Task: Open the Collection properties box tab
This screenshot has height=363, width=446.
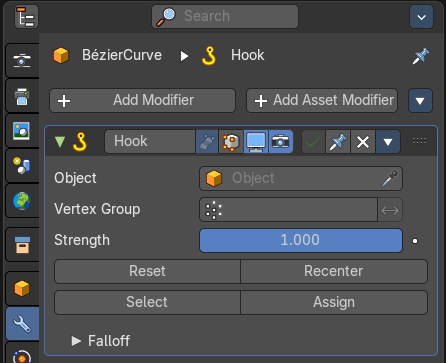Action: [x=22, y=245]
